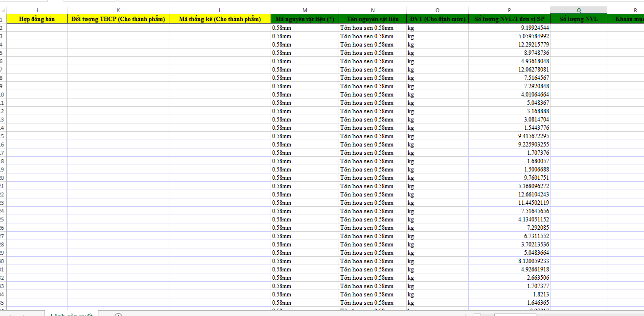Select row 8 number header
This screenshot has width=644, height=316.
tap(3, 78)
